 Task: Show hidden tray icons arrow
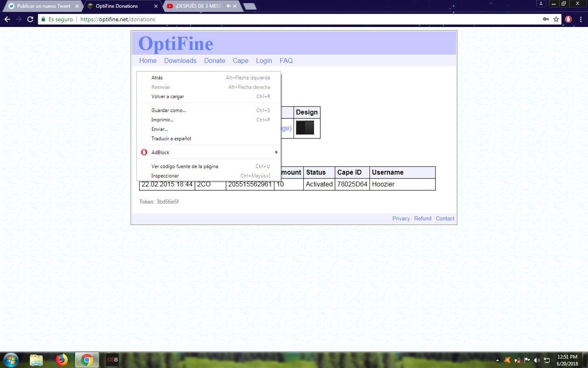coord(498,360)
